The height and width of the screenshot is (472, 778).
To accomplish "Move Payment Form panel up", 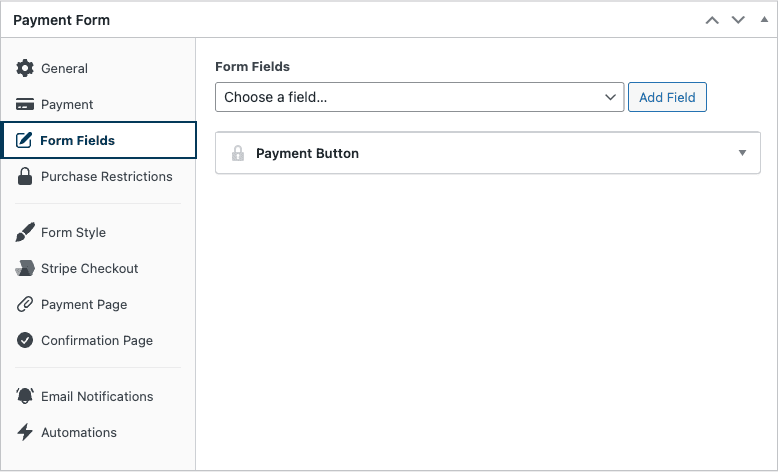I will click(712, 20).
